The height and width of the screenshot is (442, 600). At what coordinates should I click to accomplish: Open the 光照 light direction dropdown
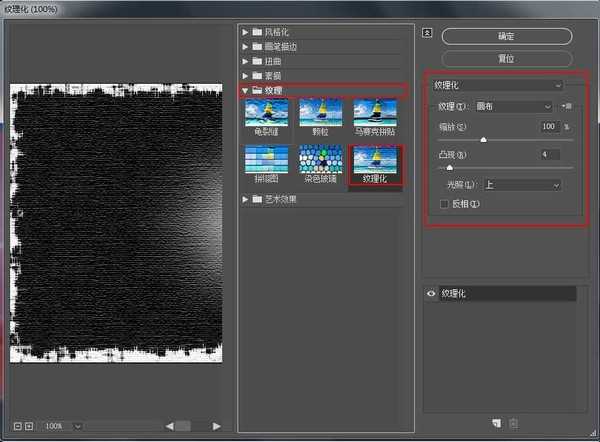point(521,185)
